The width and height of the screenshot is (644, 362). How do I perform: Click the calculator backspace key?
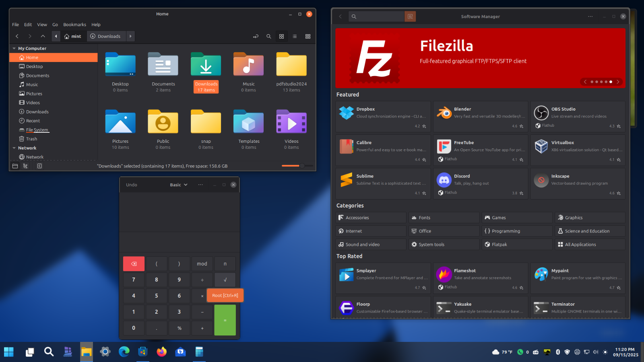pos(134,264)
